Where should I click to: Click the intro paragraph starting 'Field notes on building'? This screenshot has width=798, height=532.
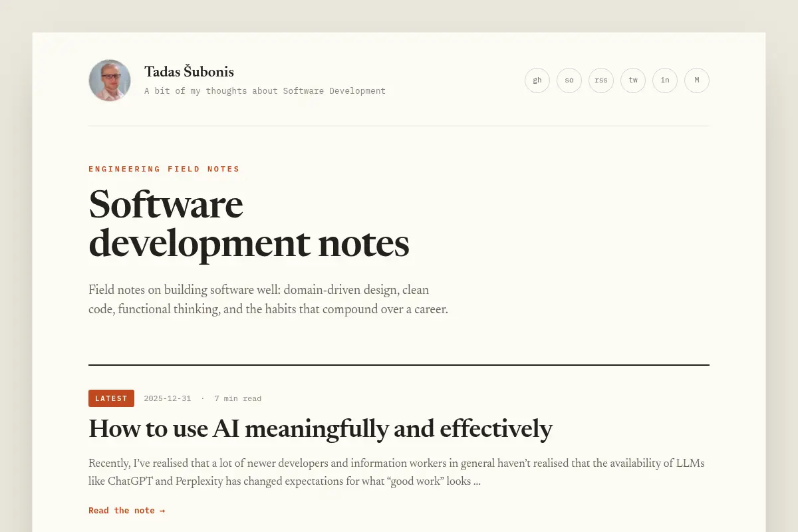point(268,300)
